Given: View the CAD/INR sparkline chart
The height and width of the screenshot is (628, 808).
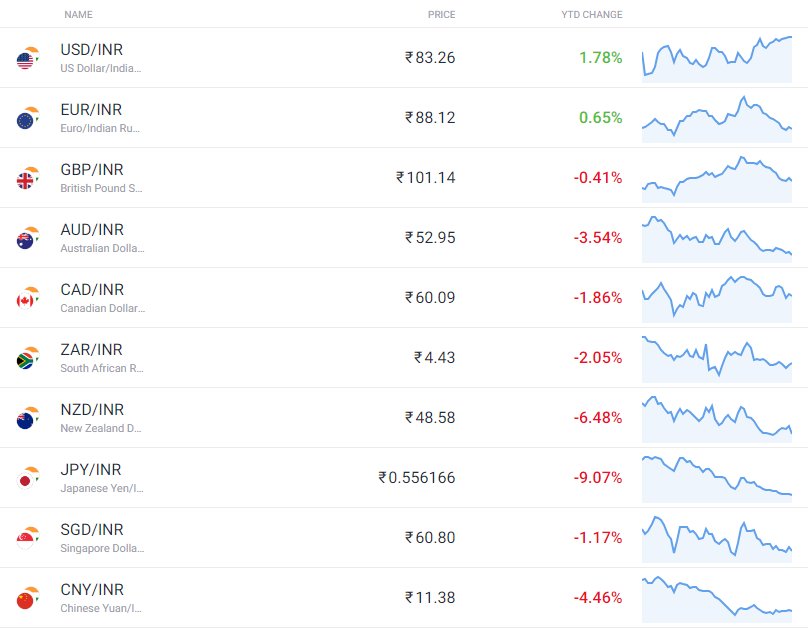Looking at the screenshot, I should coord(717,299).
